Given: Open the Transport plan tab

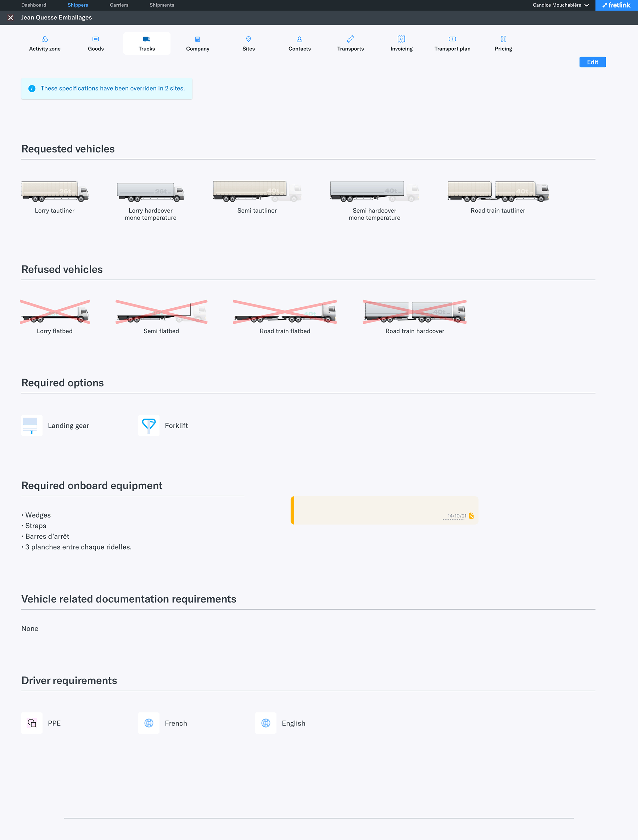Looking at the screenshot, I should 452,44.
